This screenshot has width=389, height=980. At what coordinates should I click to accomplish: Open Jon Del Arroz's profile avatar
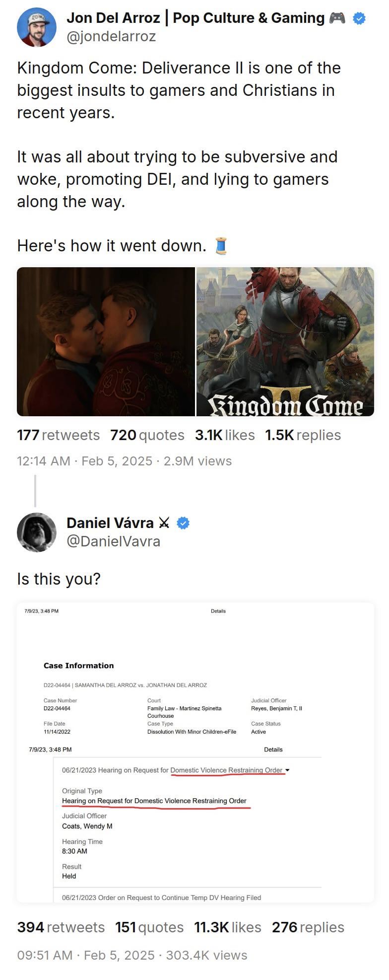click(37, 27)
